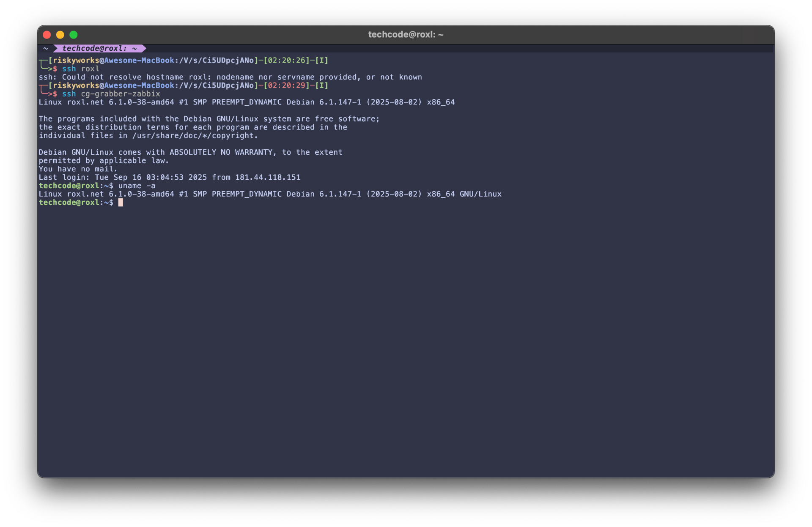Click the yellow minimize window button
812x527 pixels.
pyautogui.click(x=60, y=35)
